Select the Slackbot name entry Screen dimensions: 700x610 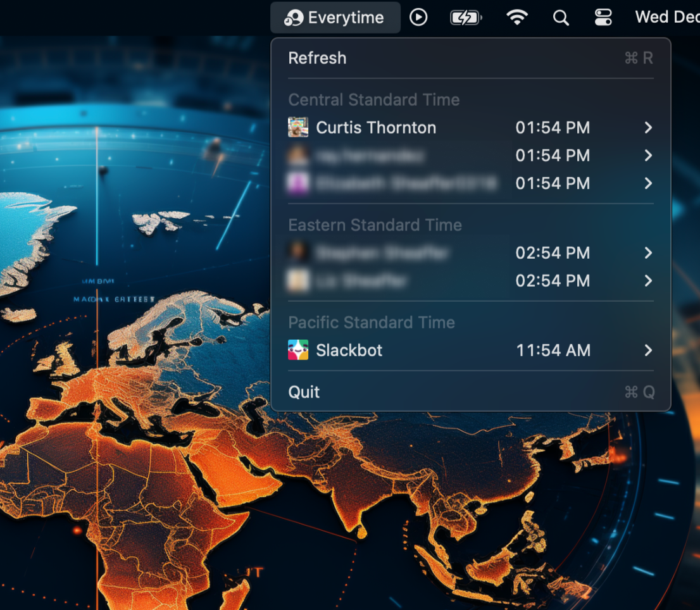coord(349,350)
